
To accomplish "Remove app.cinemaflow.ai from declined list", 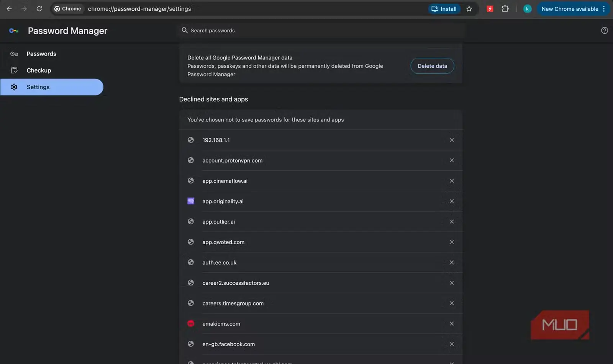I will coord(452,181).
